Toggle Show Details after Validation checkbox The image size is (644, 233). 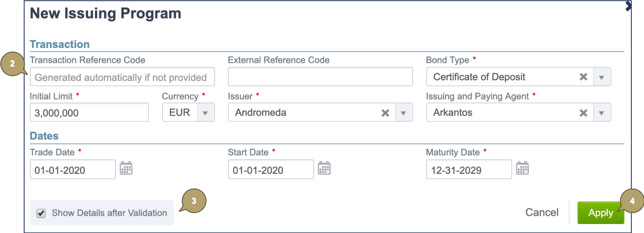click(41, 213)
